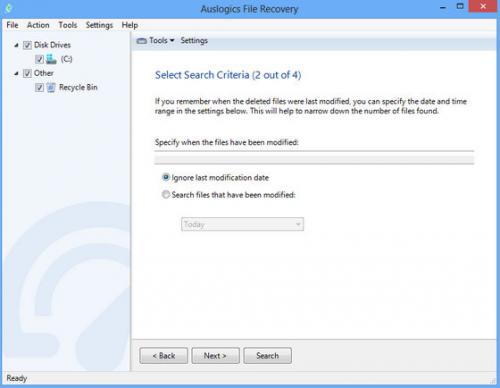
Task: Click the Tools toolbox icon in toolbar
Action: click(x=142, y=41)
